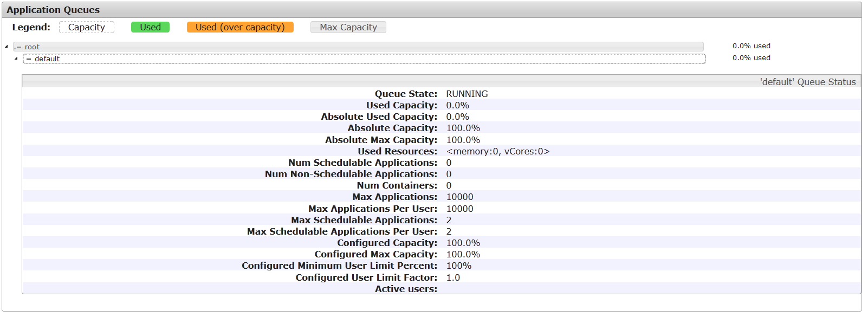Viewport: 868px width, 317px height.
Task: Click the Legend label
Action: [31, 27]
